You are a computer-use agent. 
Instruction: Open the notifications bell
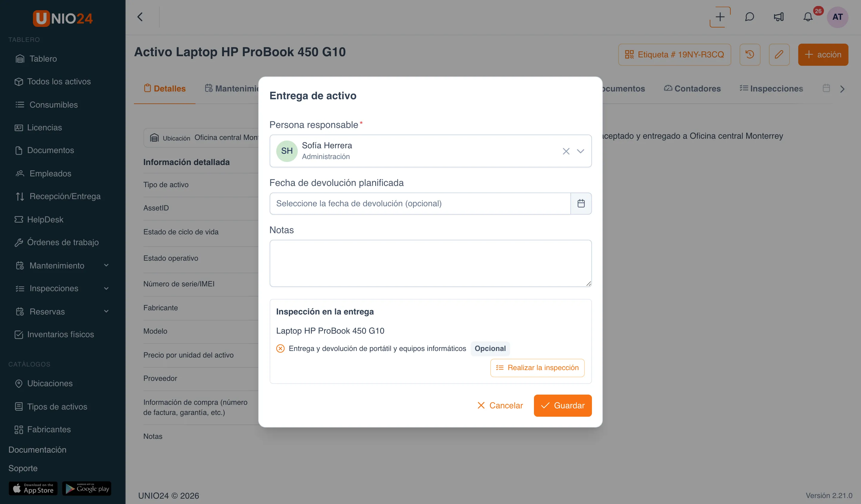[x=808, y=17]
